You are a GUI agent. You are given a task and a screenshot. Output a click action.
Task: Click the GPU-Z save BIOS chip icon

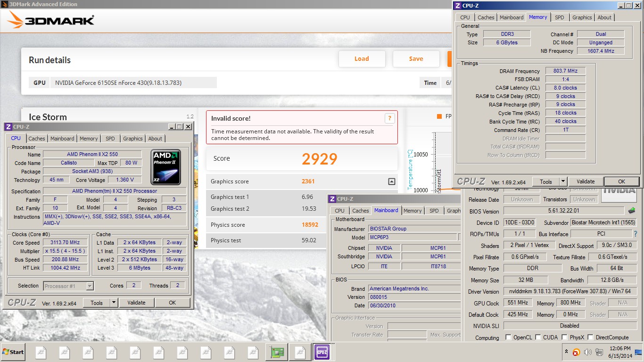pyautogui.click(x=631, y=211)
